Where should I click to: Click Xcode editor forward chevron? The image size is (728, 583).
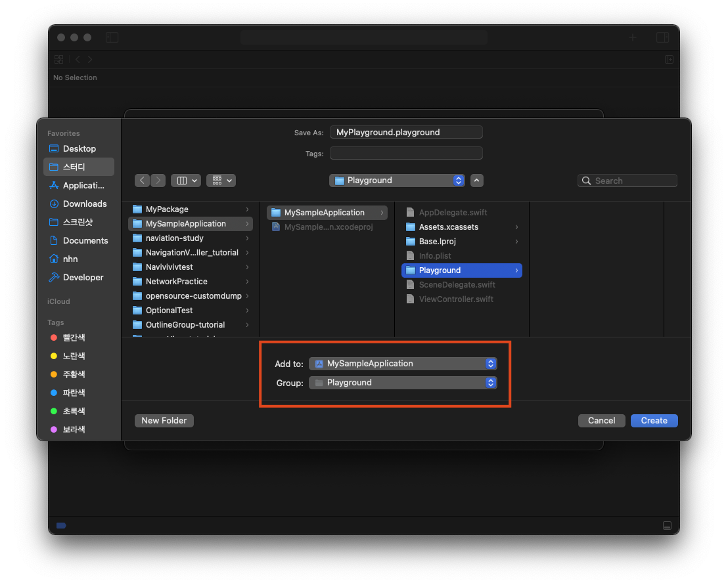coord(90,59)
